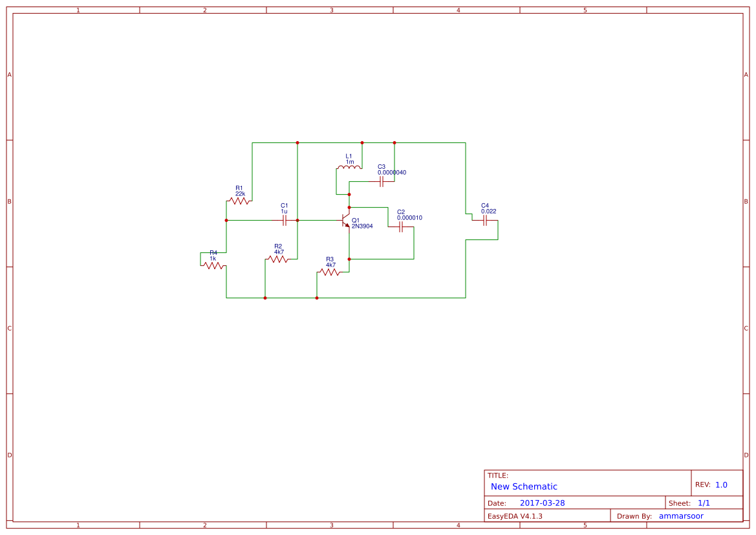Image resolution: width=756 pixels, height=535 pixels.
Task: Select the resistor R1 symbol
Action: coord(240,201)
